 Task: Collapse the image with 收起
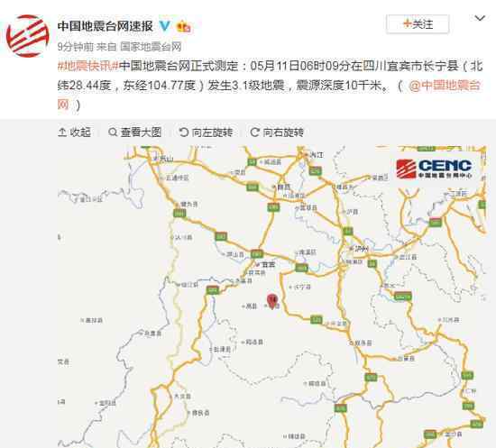[x=75, y=133]
